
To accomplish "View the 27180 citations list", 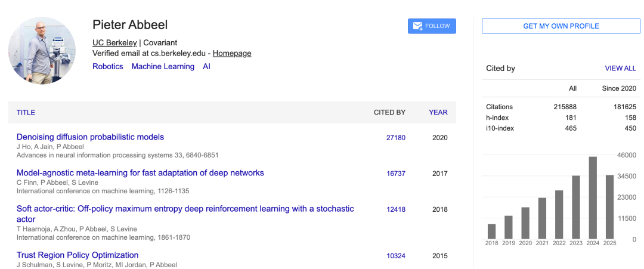I will tap(396, 138).
